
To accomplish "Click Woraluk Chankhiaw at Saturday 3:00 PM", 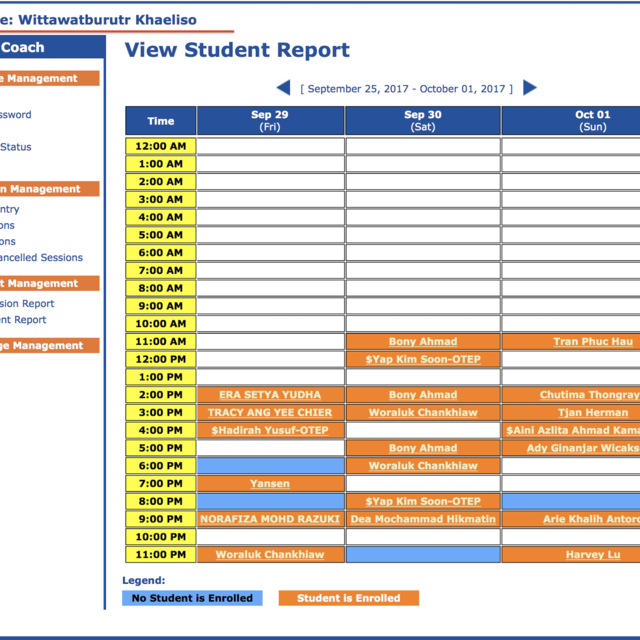I will tap(423, 413).
